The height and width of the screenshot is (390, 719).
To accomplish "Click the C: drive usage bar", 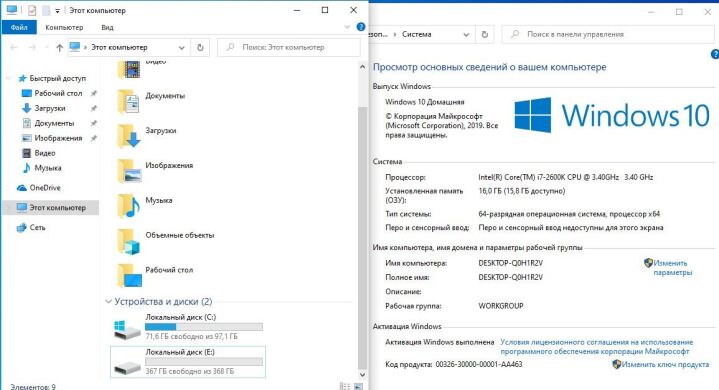I will pyautogui.click(x=204, y=327).
